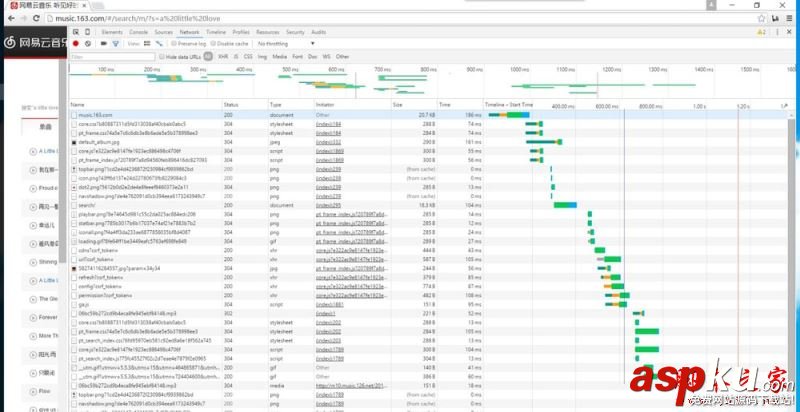This screenshot has width=800, height=412.
Task: Filter requests by Font
Action: point(297,57)
